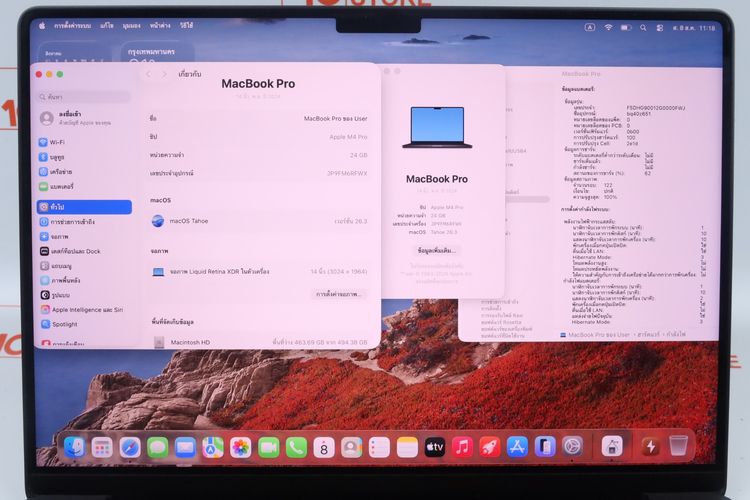Launch FaceTime from the Dock
The width and height of the screenshot is (750, 500).
(268, 448)
